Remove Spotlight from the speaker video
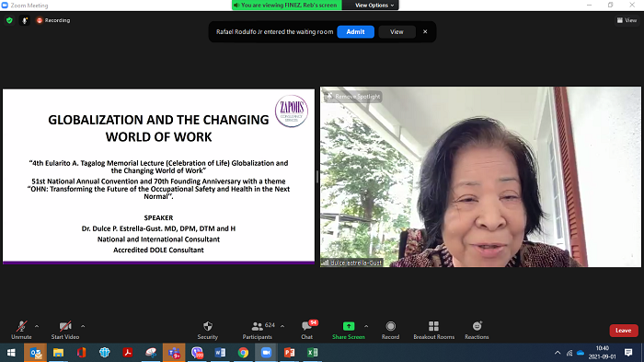Image resolution: width=644 pixels, height=362 pixels. (x=353, y=97)
